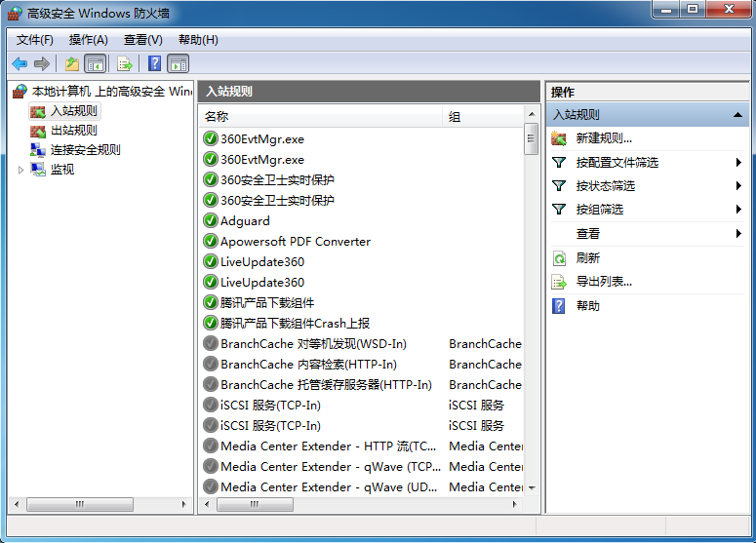
Task: Open the 操作(A) menu
Action: (x=88, y=40)
